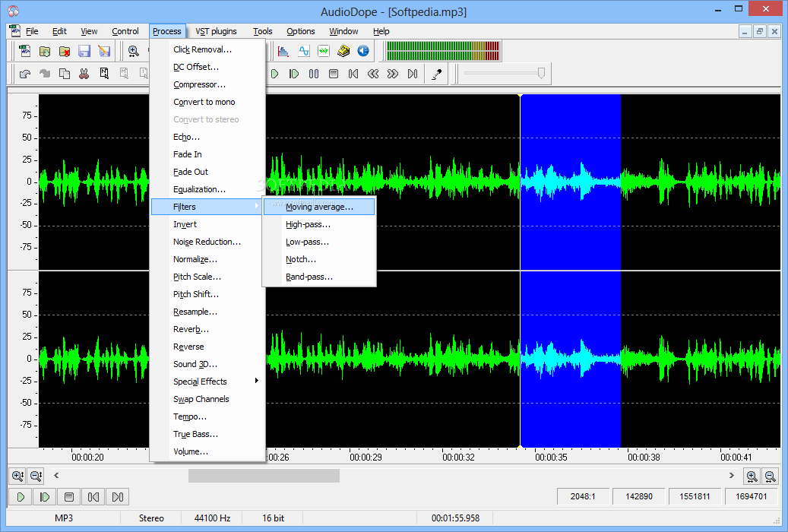The image size is (788, 532).
Task: Click the scrollbar left arrow
Action: [56, 475]
